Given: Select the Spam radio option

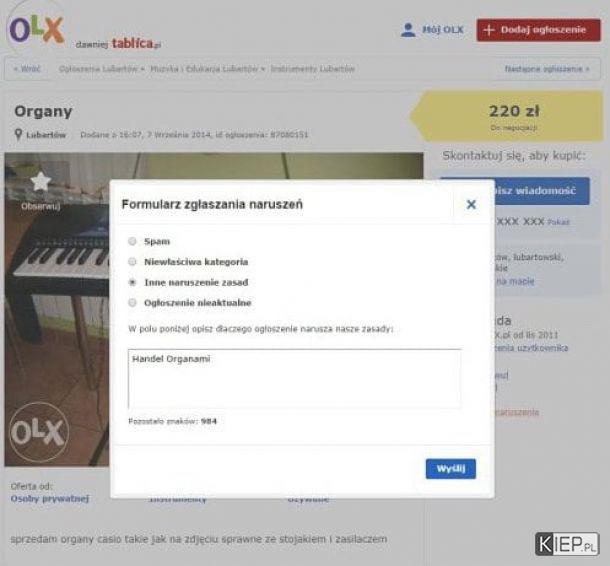Looking at the screenshot, I should (x=132, y=241).
